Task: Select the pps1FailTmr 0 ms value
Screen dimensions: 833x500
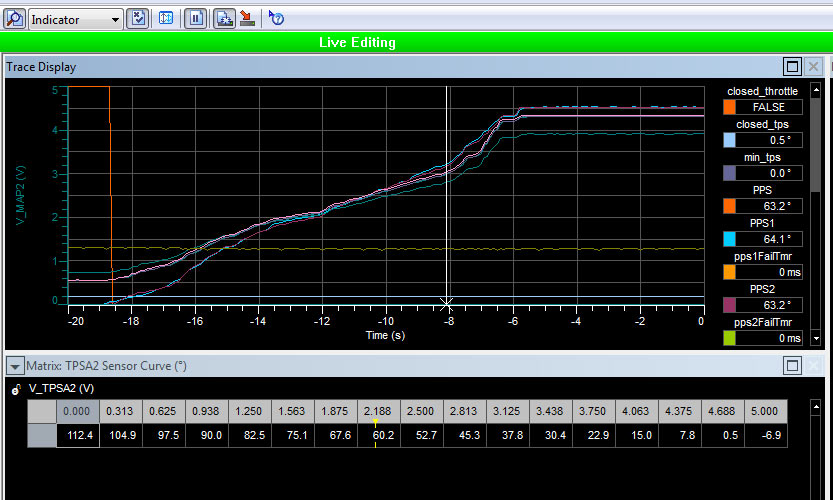Action: [769, 272]
